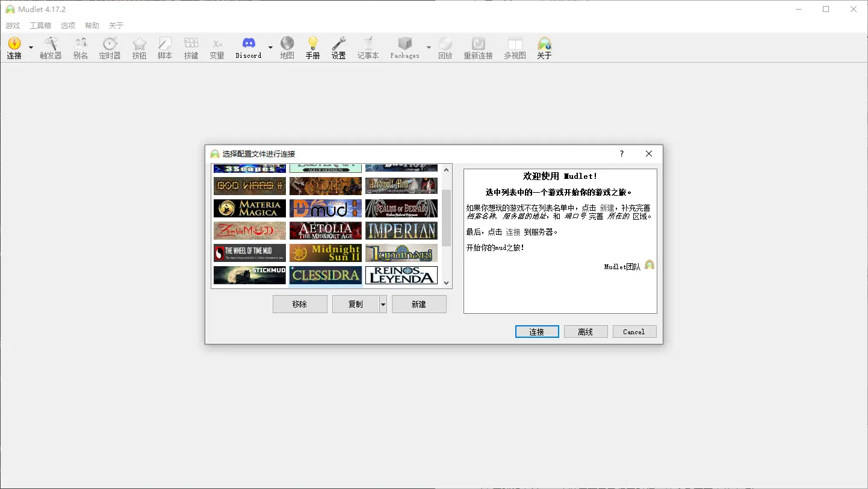The width and height of the screenshot is (868, 489).
Task: Select the Realms of Despair profile
Action: (x=401, y=208)
